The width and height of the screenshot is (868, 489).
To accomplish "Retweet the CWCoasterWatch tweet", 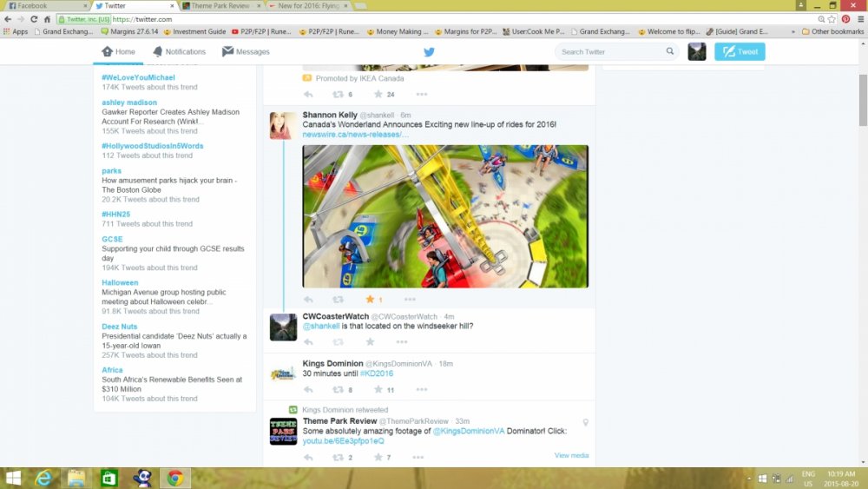I will 338,341.
